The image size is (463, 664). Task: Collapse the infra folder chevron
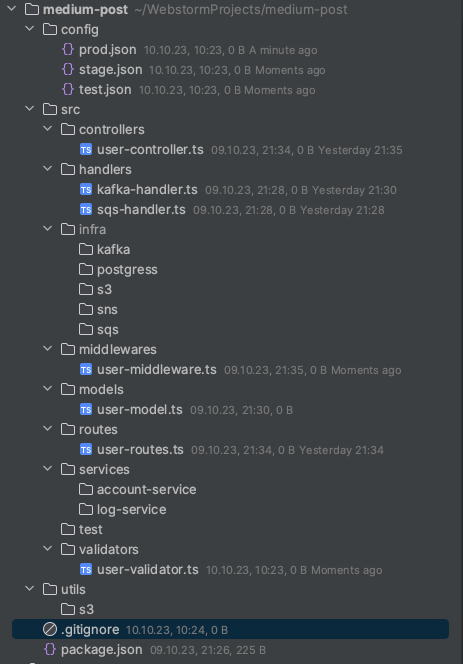pos(48,229)
